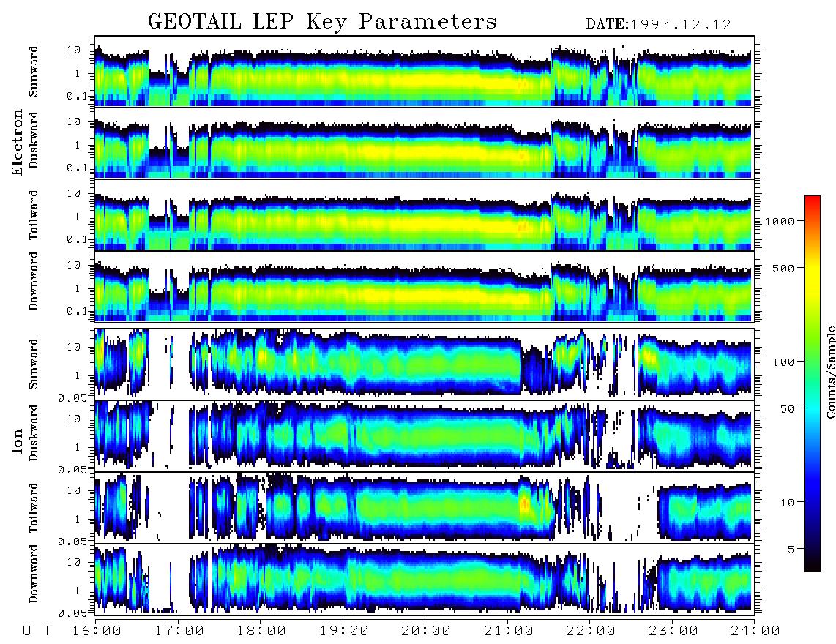
Task: Click the Ion Duskward spectrogram panel
Action: click(425, 435)
